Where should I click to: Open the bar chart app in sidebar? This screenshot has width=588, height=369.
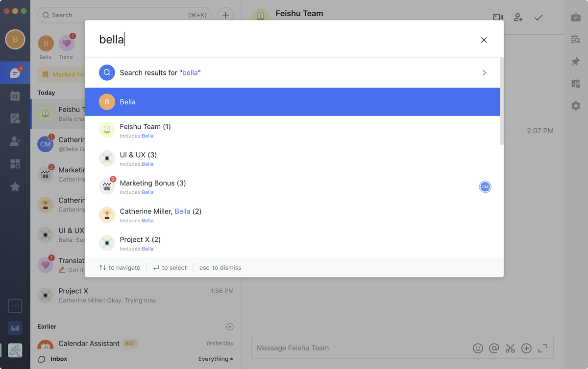coord(15,328)
